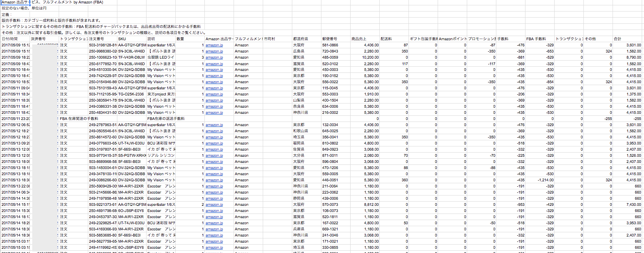Open amazon.jp link in the 虫眼鏡 LED row
Image resolution: width=644 pixels, height=253 pixels.
coord(214,58)
